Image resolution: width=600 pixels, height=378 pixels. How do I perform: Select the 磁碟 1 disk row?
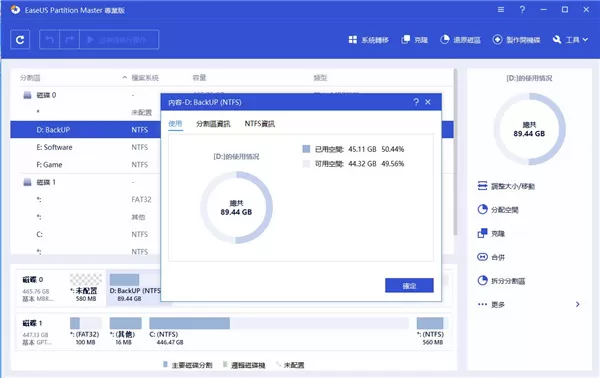click(x=85, y=182)
